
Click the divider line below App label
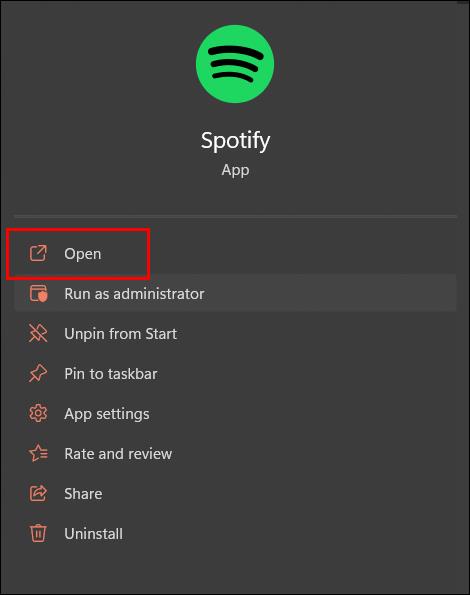tap(235, 216)
